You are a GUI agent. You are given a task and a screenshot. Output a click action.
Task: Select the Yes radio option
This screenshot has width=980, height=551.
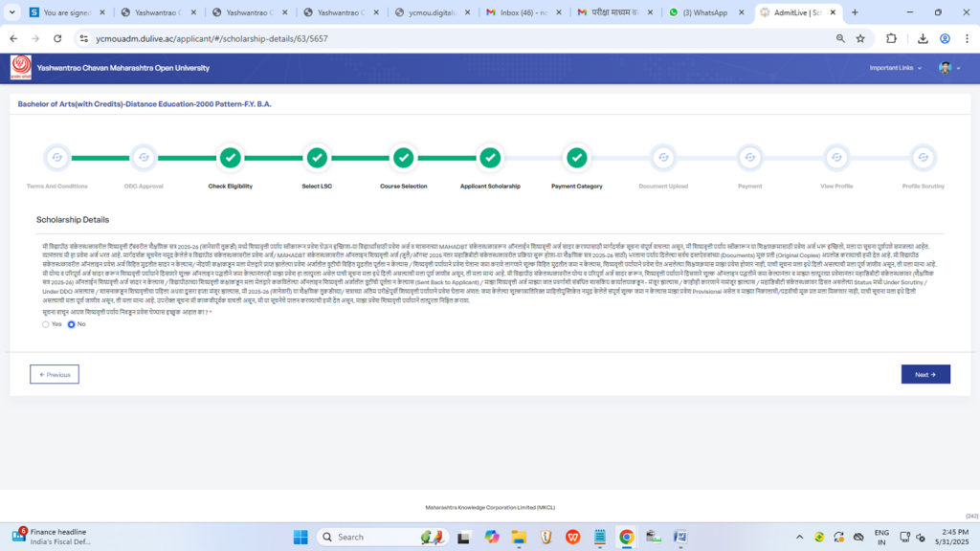point(45,324)
